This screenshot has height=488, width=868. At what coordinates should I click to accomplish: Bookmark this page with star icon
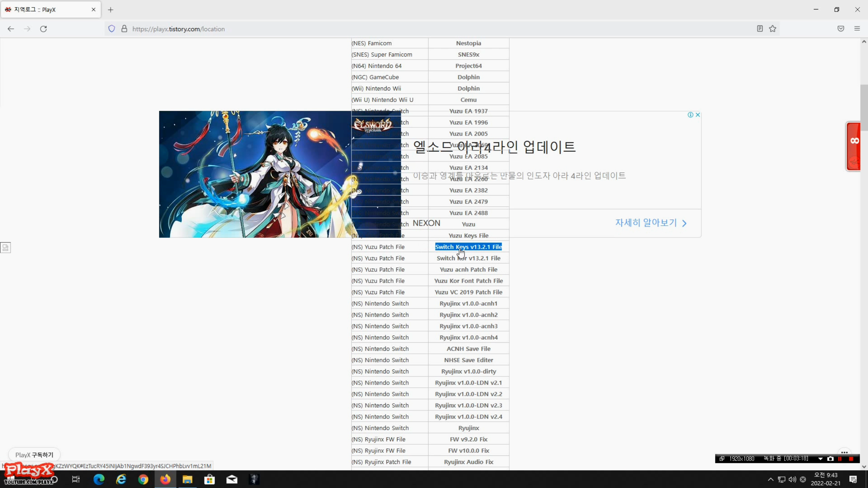pyautogui.click(x=773, y=29)
